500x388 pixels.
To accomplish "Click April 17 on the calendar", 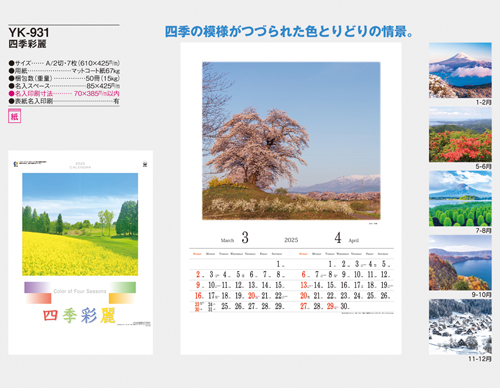I will point(358,285).
